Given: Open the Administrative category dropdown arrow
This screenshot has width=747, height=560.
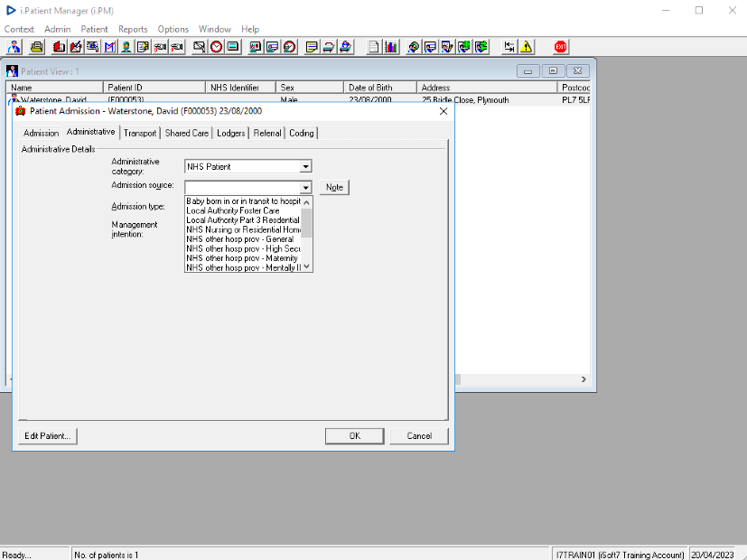Looking at the screenshot, I should [306, 167].
